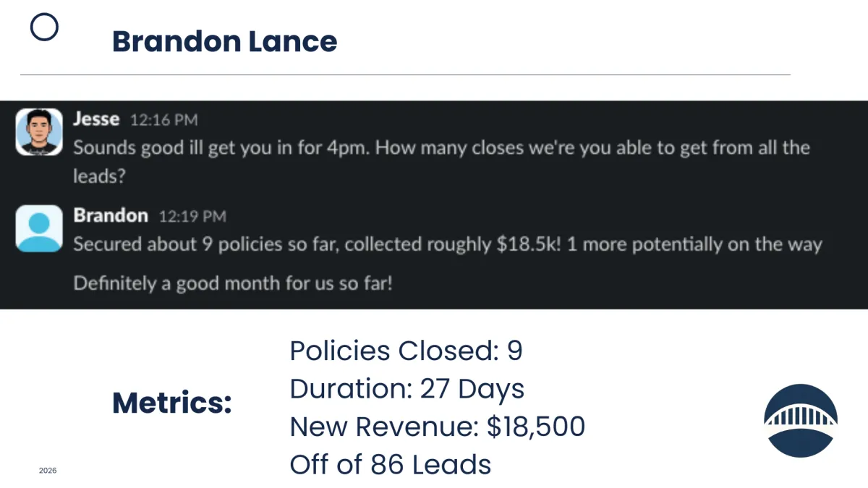Click the Metrics heading
The image size is (868, 488).
tap(172, 403)
